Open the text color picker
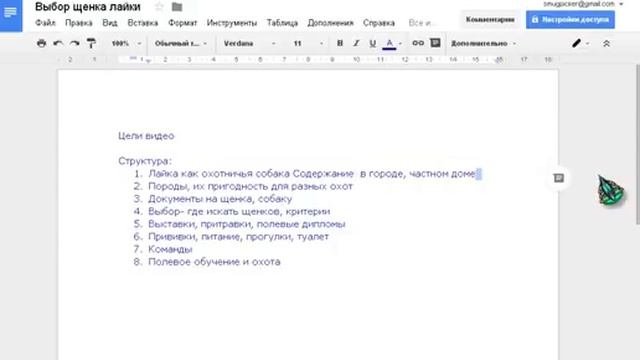640x360 pixels. [x=389, y=43]
